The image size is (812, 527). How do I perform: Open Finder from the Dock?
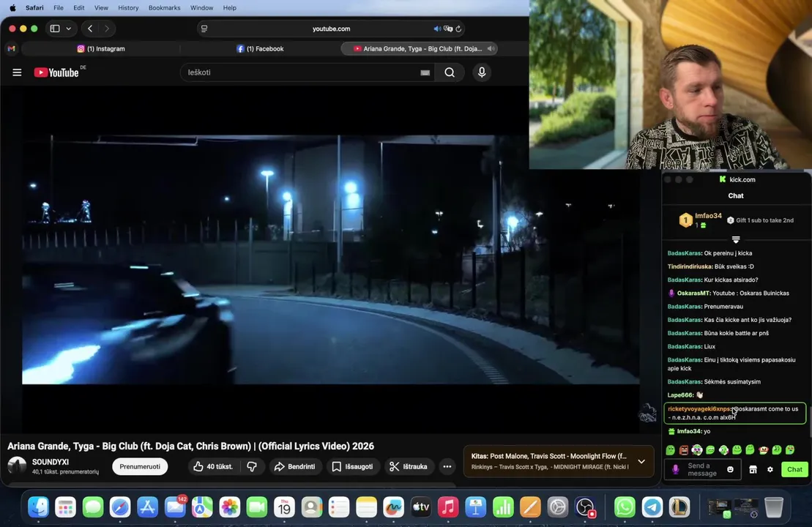point(38,507)
